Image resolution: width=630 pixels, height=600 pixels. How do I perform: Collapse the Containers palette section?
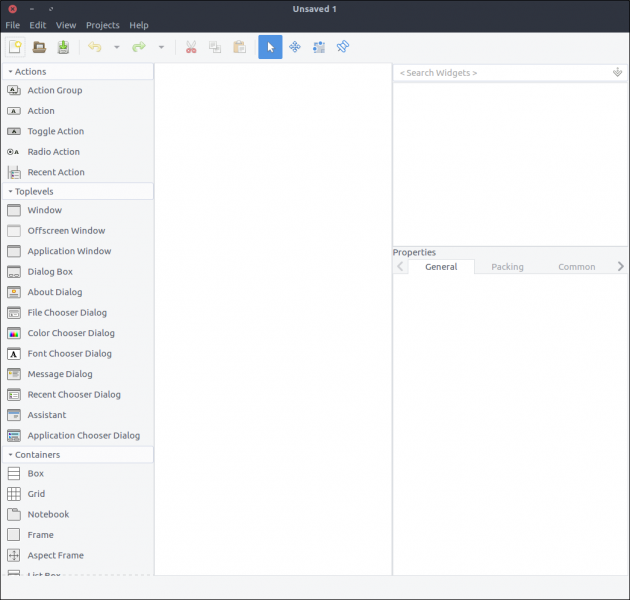coord(10,455)
